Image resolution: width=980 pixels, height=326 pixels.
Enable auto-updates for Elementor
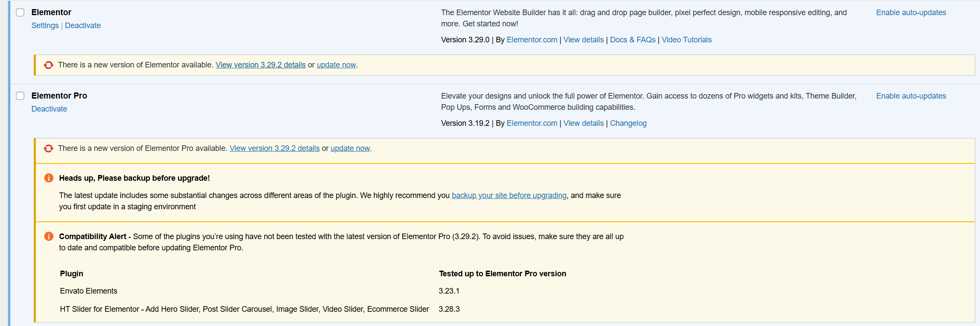pos(911,13)
